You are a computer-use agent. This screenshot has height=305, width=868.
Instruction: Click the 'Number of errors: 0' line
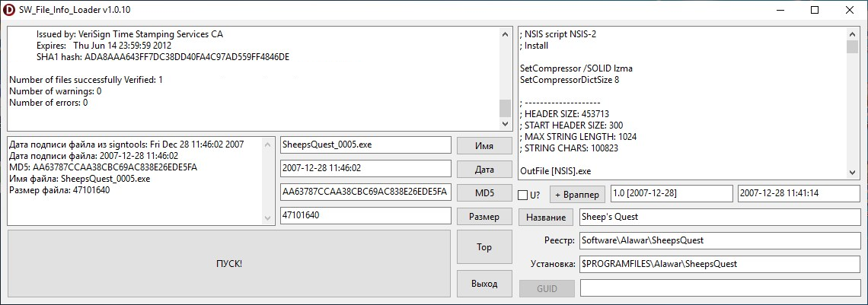click(49, 103)
